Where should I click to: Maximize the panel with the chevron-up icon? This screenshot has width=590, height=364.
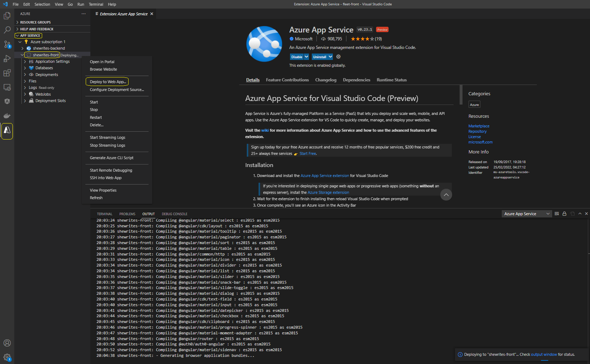point(580,214)
